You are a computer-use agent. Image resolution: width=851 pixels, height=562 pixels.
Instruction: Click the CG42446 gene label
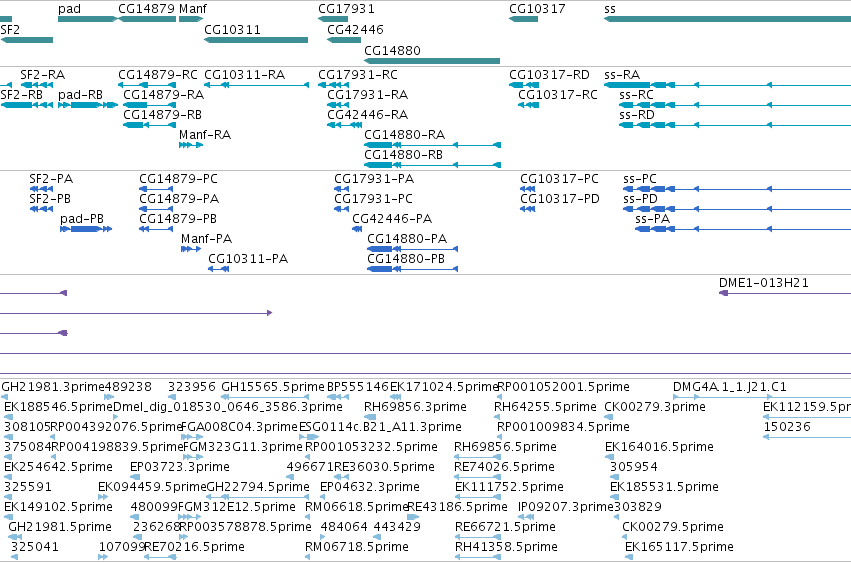click(x=355, y=29)
